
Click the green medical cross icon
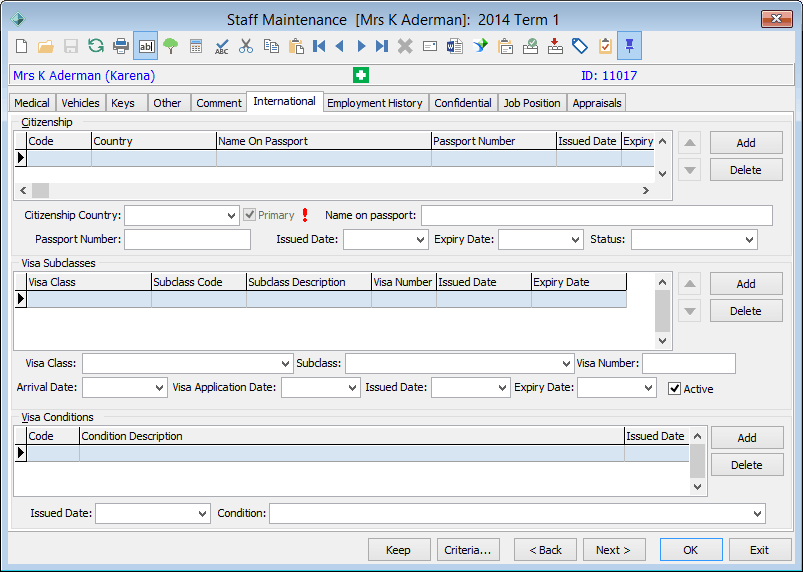(361, 75)
